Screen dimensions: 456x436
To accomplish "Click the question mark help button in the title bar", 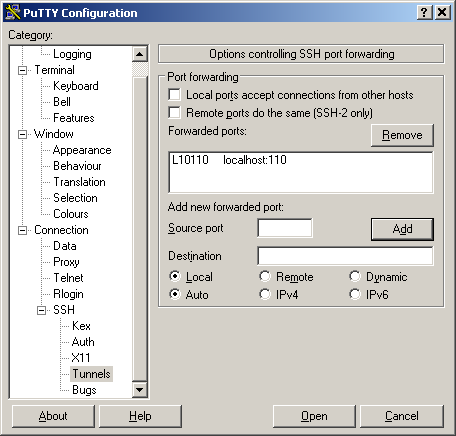I will coord(424,13).
